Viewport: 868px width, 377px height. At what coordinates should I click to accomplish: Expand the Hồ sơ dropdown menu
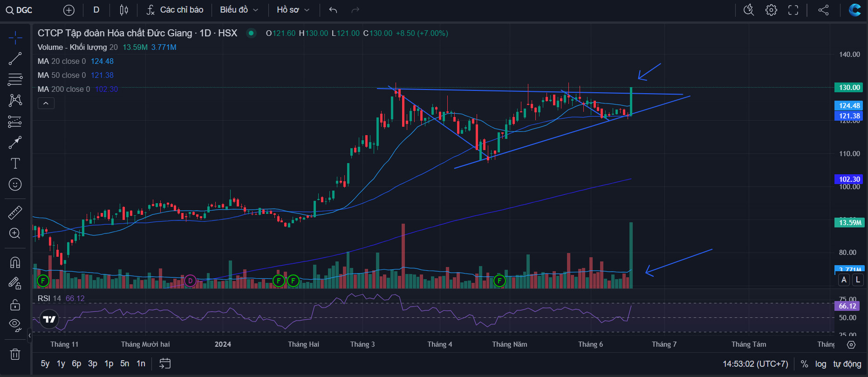click(x=293, y=10)
